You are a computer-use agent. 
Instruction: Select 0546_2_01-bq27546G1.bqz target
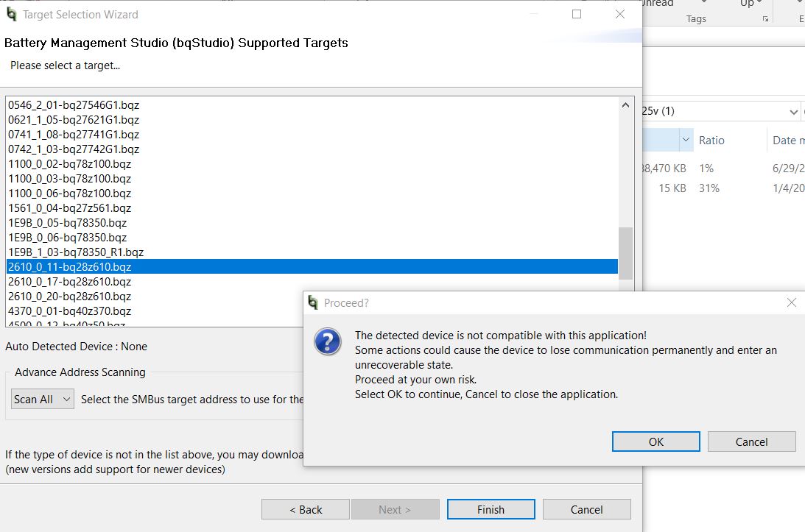click(312, 104)
